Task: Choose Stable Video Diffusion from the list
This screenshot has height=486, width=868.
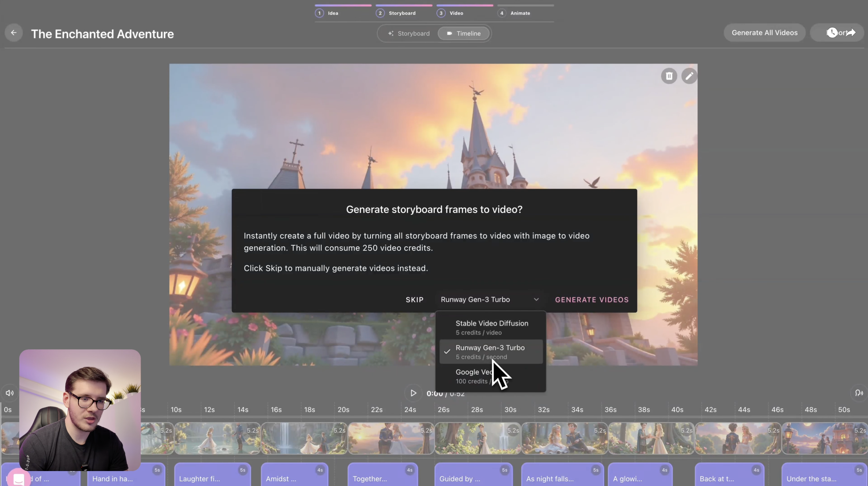Action: 491,327
